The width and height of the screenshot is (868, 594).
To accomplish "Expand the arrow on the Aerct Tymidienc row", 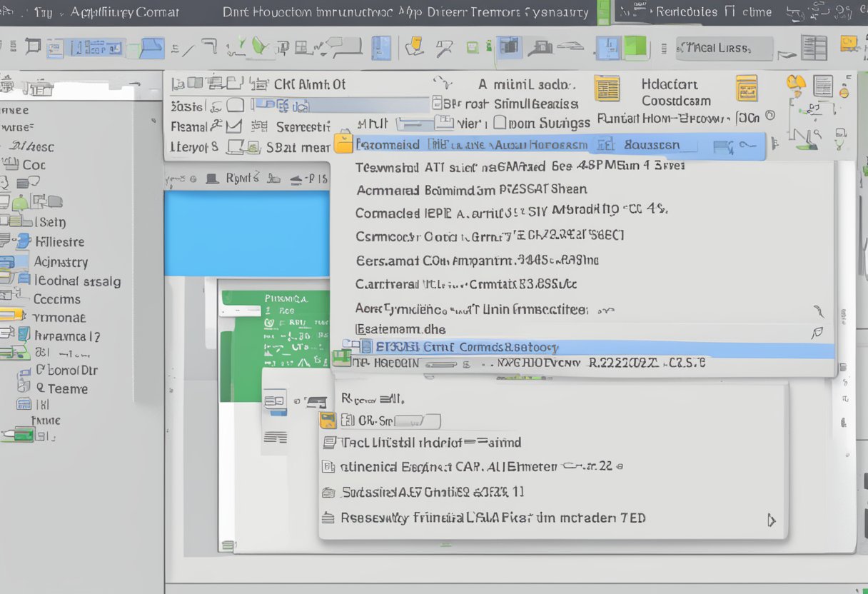I will click(x=818, y=311).
